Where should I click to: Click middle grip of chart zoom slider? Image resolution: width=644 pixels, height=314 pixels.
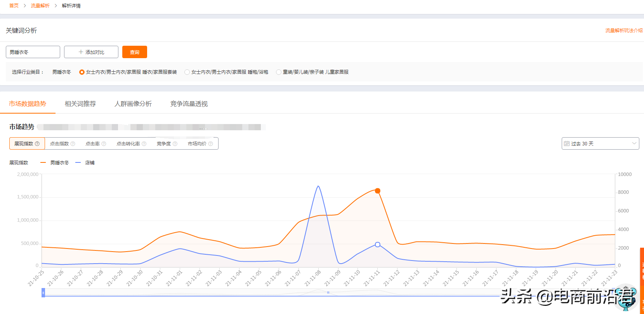(x=328, y=293)
